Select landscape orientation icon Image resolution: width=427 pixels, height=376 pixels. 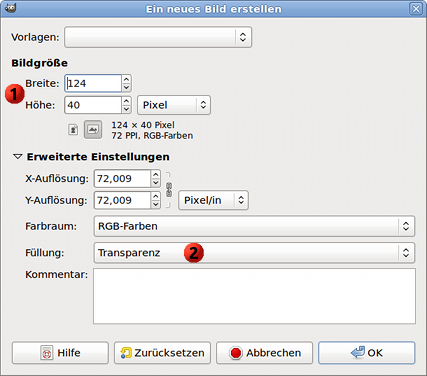click(x=93, y=129)
